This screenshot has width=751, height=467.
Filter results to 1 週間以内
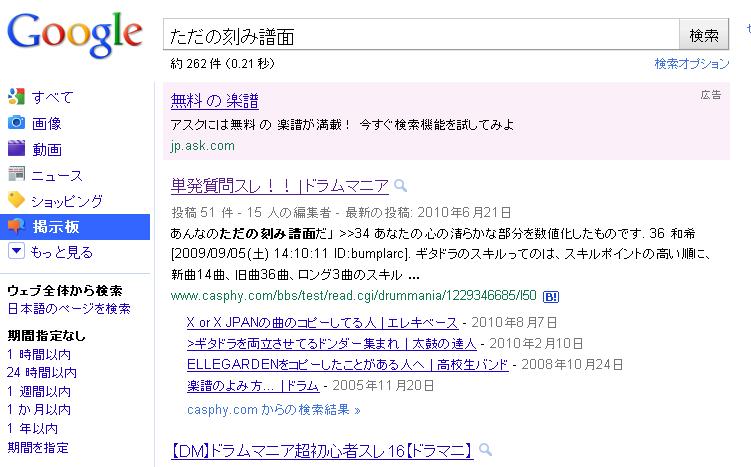point(38,390)
